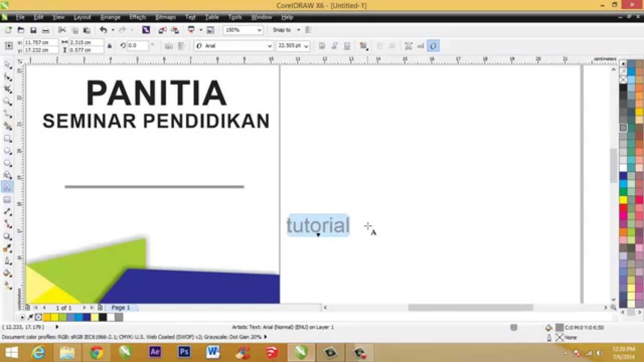The width and height of the screenshot is (644, 362).
Task: Toggle Underline text formatting
Action: [347, 46]
